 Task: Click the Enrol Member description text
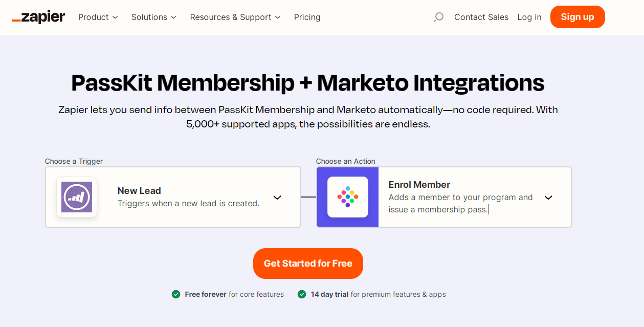(460, 203)
